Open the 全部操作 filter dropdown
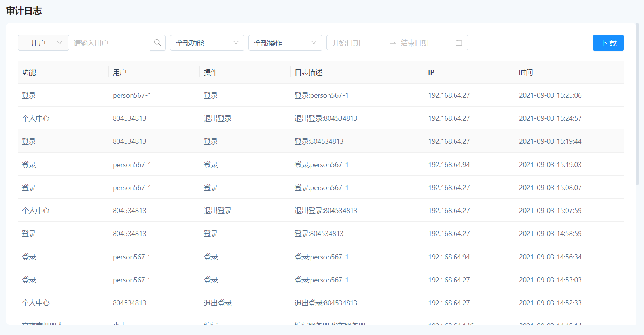The width and height of the screenshot is (644, 335). pyautogui.click(x=285, y=43)
